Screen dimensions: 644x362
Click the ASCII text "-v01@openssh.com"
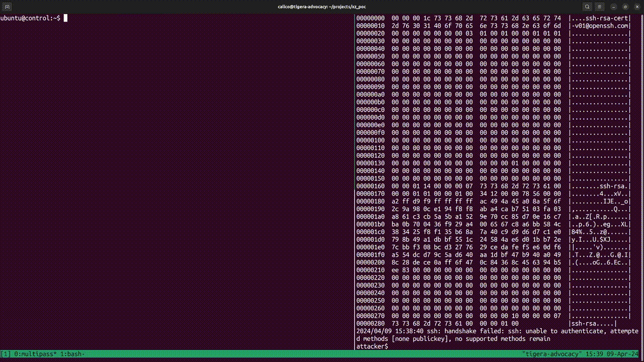click(x=599, y=26)
